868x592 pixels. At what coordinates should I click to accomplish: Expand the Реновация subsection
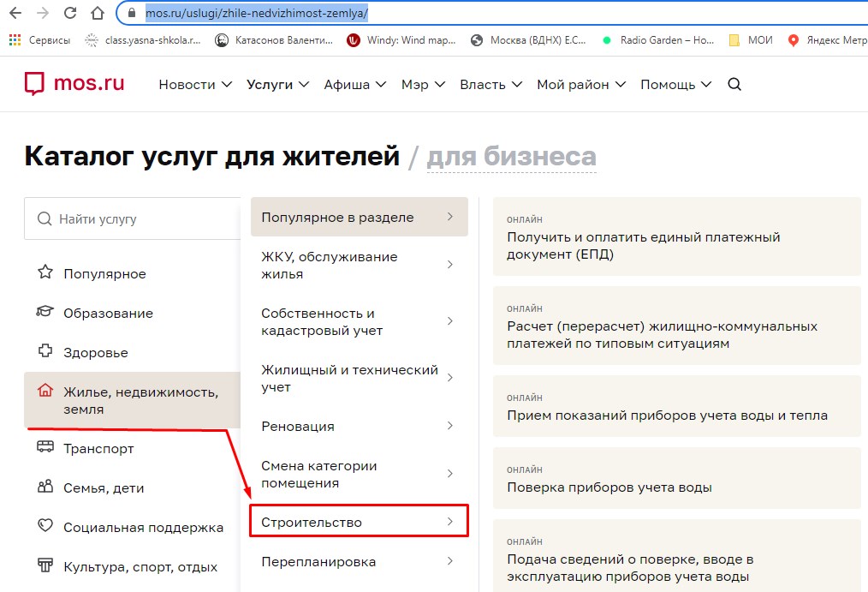(360, 426)
